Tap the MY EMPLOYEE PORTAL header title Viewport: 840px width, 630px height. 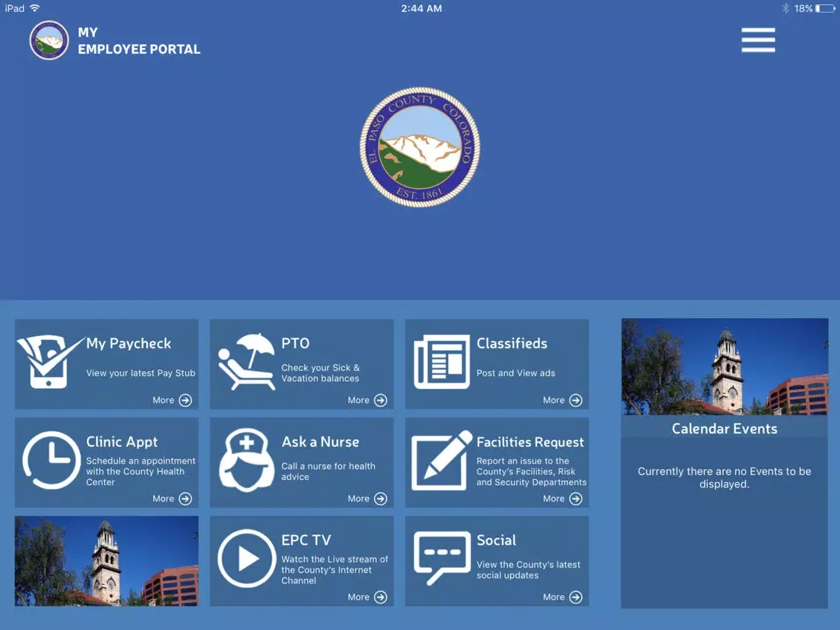click(x=139, y=41)
